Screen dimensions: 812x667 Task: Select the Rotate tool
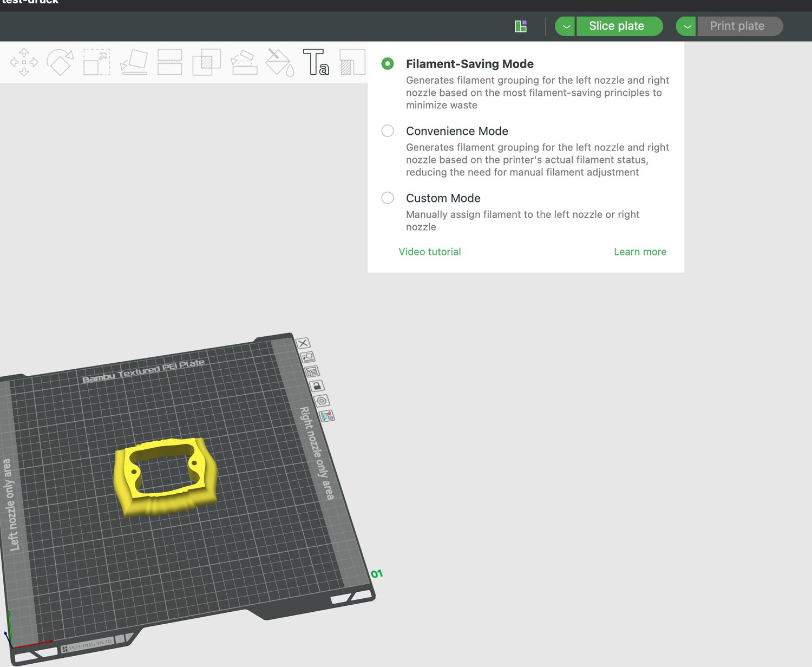click(60, 62)
